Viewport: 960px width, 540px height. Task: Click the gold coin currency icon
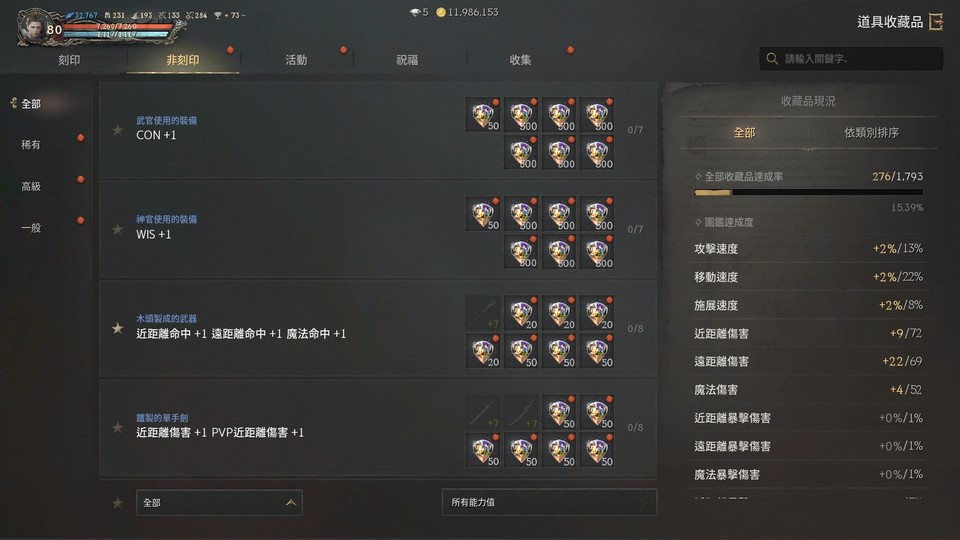click(x=440, y=12)
